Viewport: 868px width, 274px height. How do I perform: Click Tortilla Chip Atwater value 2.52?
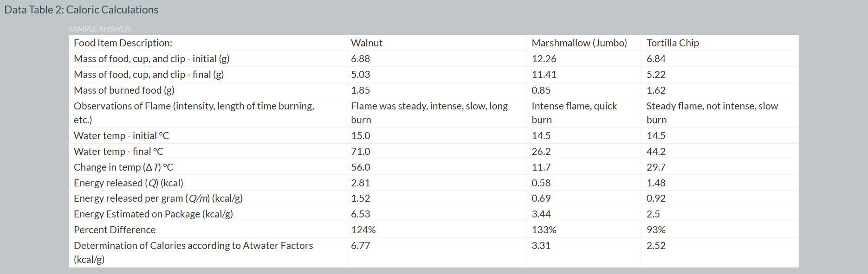(x=656, y=246)
